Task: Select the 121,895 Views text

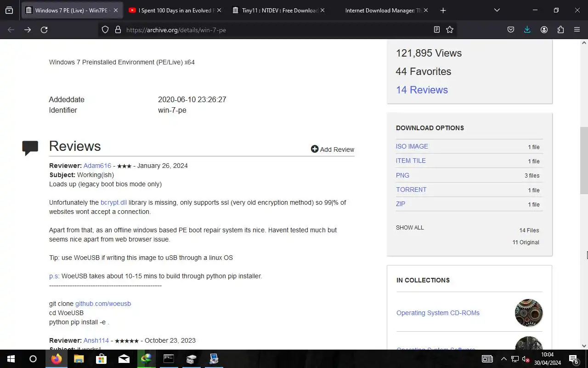Action: pyautogui.click(x=429, y=53)
